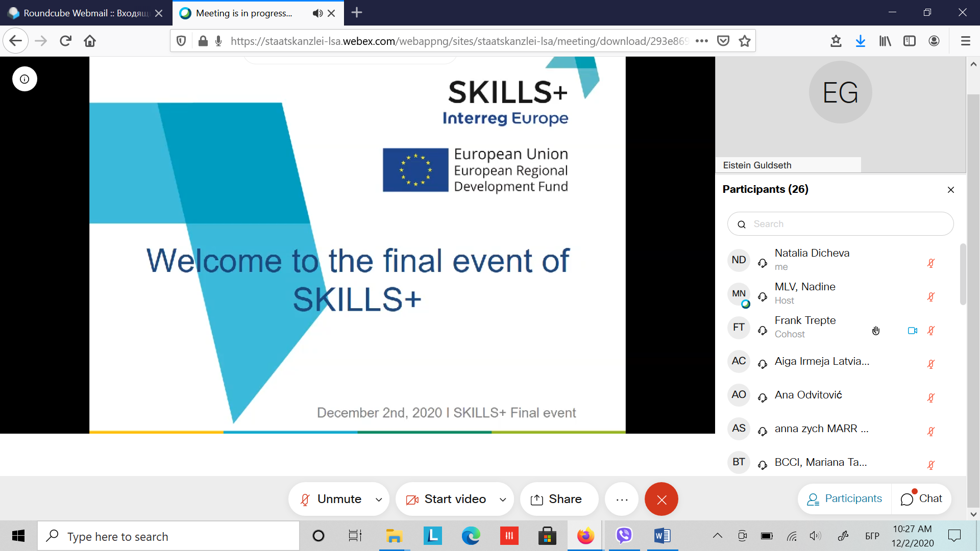Click Frank Trepte's muted microphone icon

coord(931,331)
